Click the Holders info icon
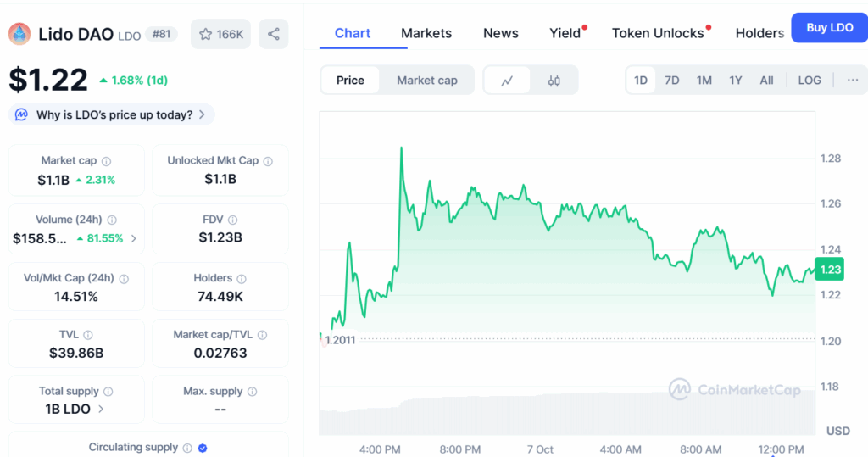868x457 pixels. click(x=241, y=278)
